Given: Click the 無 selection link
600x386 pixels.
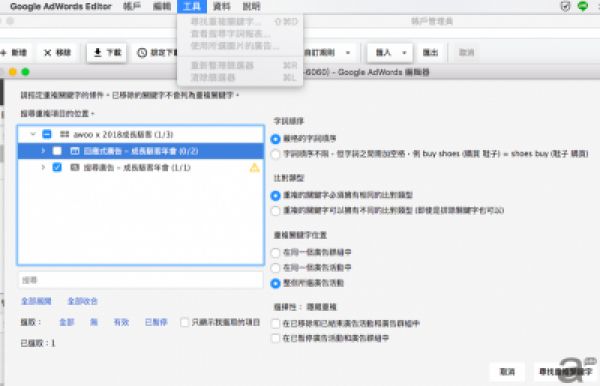Looking at the screenshot, I should (x=94, y=322).
